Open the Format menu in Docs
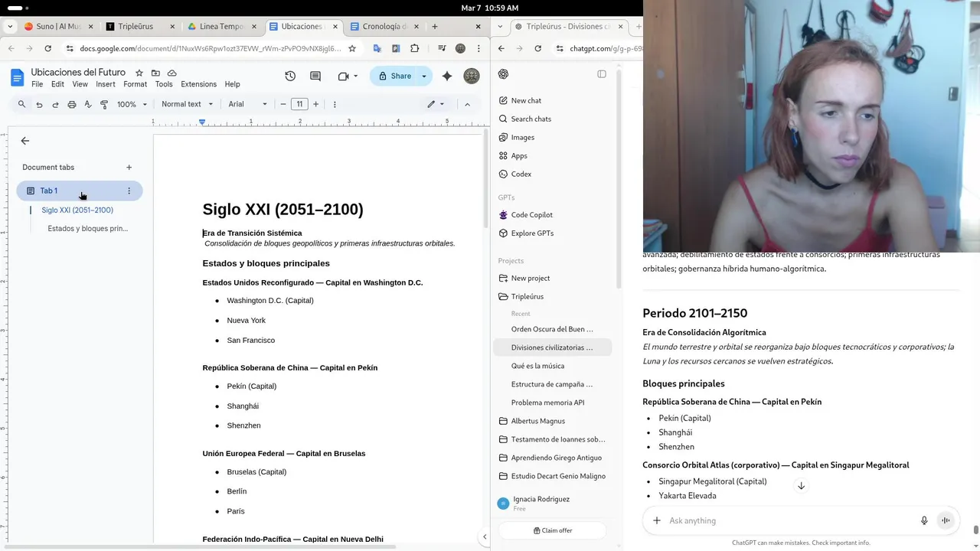Screen dimensions: 980x551 [135, 84]
